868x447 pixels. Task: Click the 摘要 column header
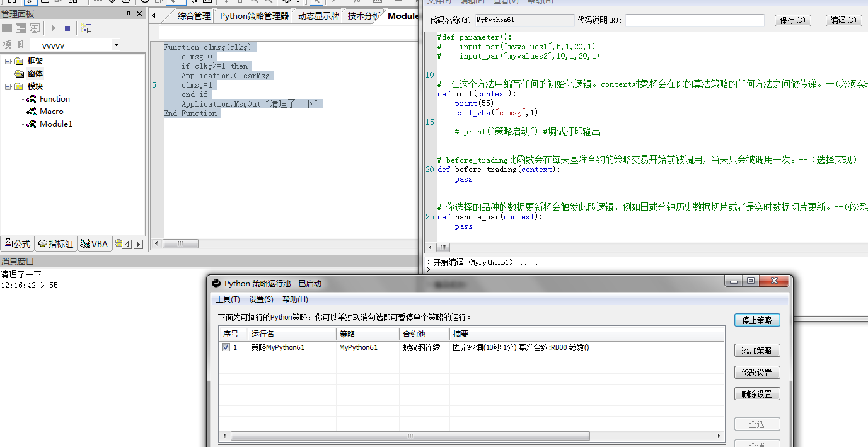[587, 334]
